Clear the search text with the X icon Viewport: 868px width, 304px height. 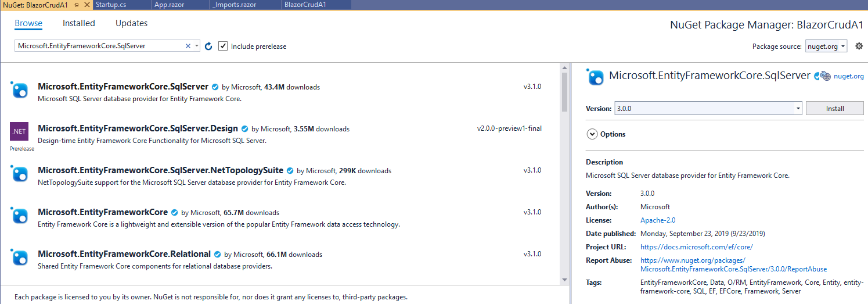(x=188, y=46)
